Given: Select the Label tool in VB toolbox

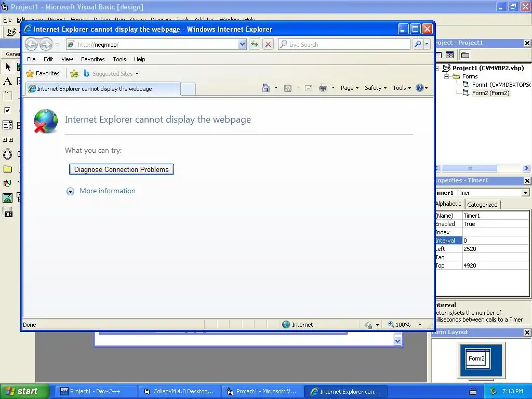Looking at the screenshot, I should [7, 82].
